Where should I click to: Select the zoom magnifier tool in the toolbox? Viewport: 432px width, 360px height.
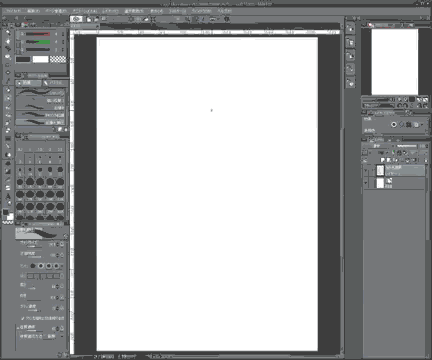pos(8,33)
